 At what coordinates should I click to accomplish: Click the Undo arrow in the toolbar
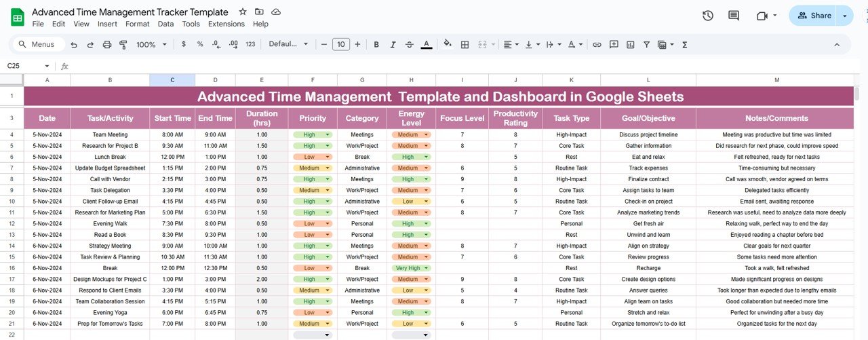73,45
